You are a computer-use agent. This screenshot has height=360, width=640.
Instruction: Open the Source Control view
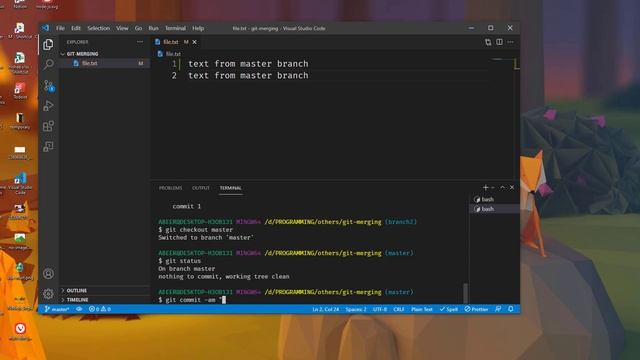(49, 85)
